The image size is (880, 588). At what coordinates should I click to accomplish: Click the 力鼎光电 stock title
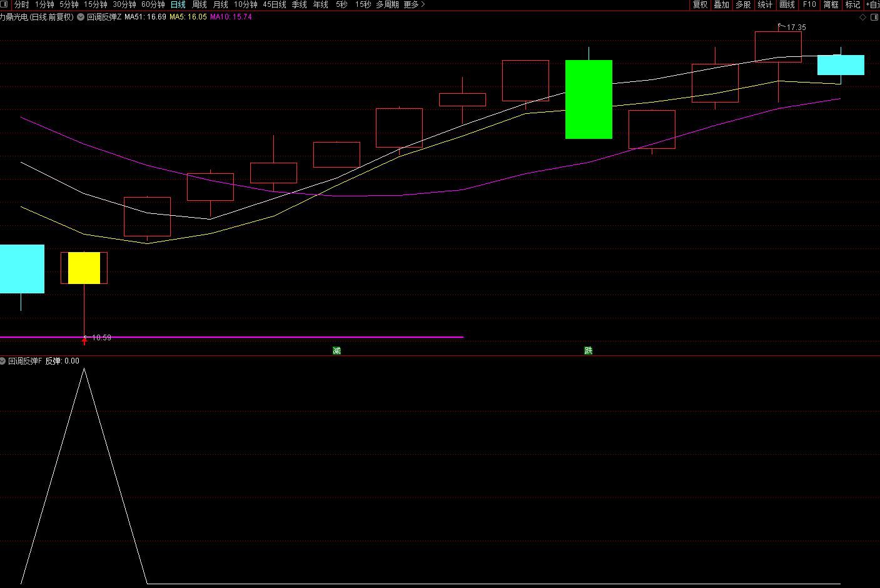tap(37, 18)
